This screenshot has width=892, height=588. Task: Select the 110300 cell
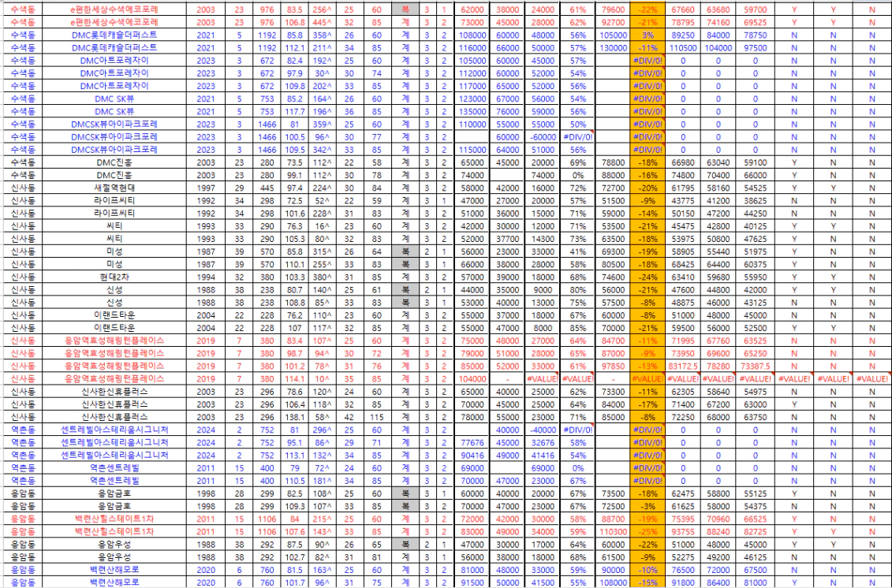click(612, 532)
